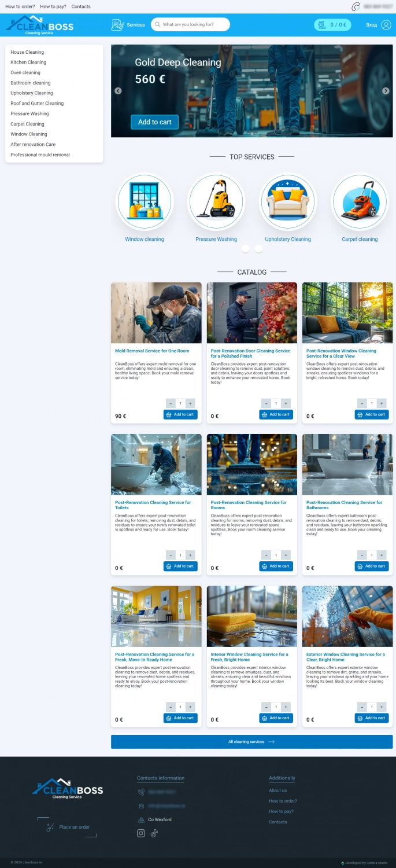Click the user account icon in header
This screenshot has height=868, width=396.
[x=386, y=25]
